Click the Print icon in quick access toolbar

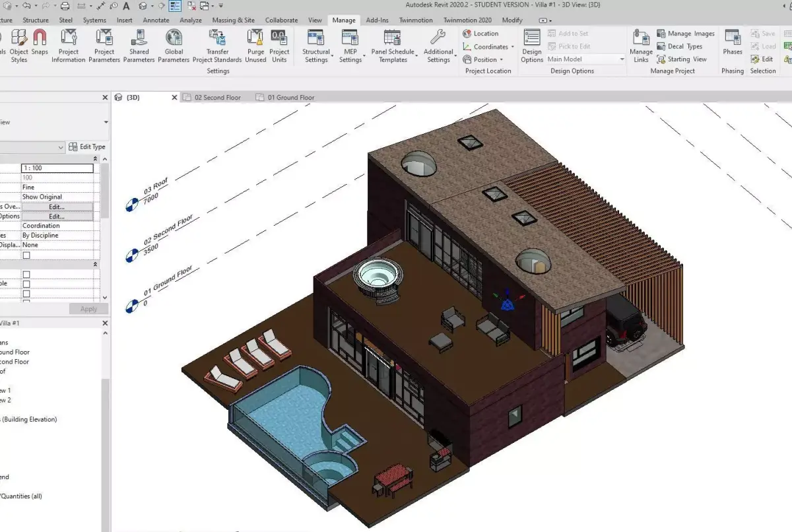point(65,6)
